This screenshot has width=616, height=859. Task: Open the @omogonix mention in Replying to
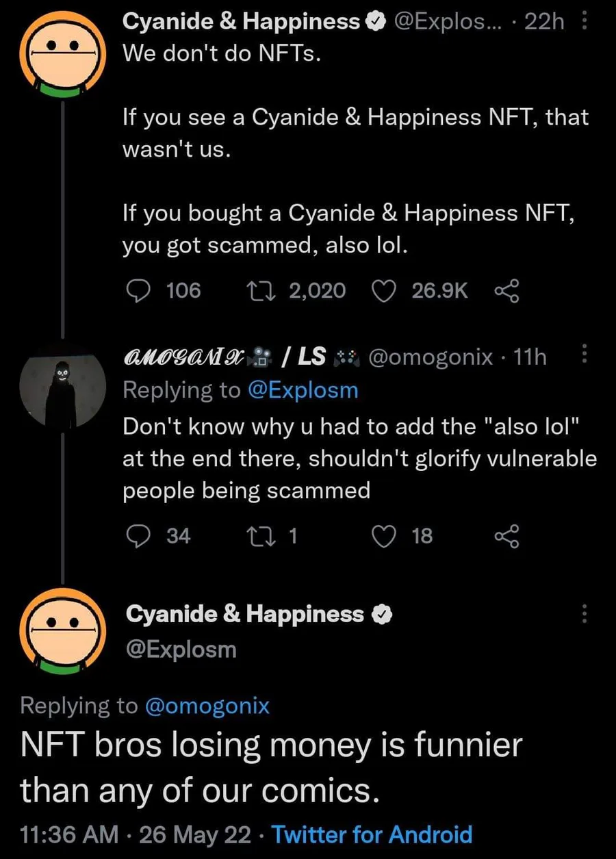pos(207,706)
